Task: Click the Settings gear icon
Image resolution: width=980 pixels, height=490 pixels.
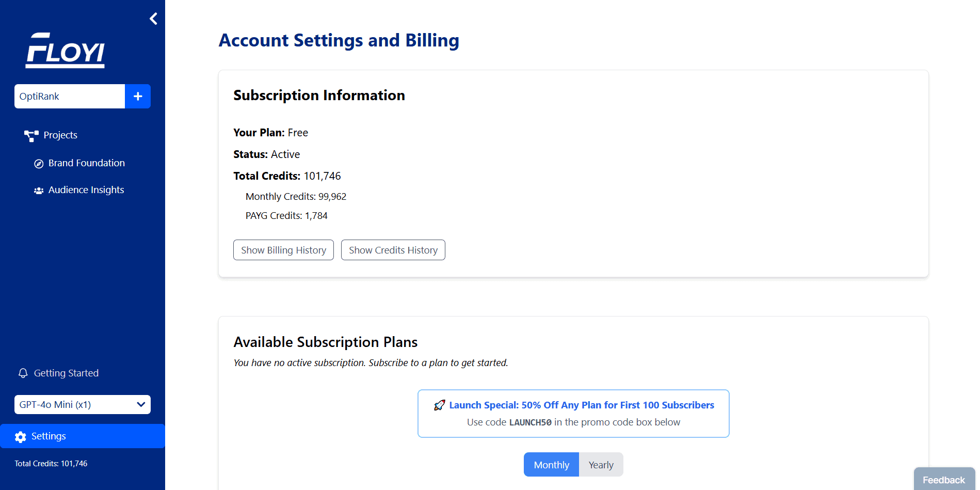Action: point(21,437)
